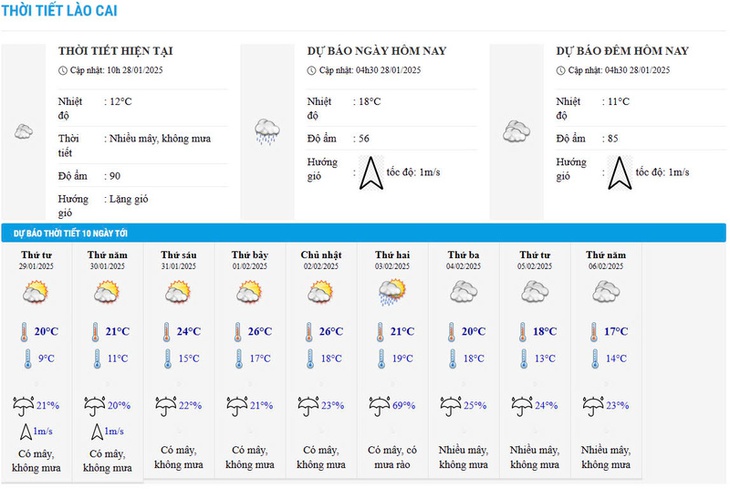This screenshot has height=489, width=730.
Task: Click the Có mây, có mưa rào description
Action: (x=392, y=457)
